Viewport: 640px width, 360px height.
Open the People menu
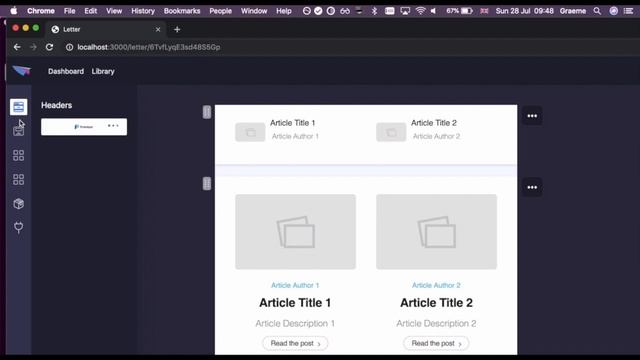(220, 11)
